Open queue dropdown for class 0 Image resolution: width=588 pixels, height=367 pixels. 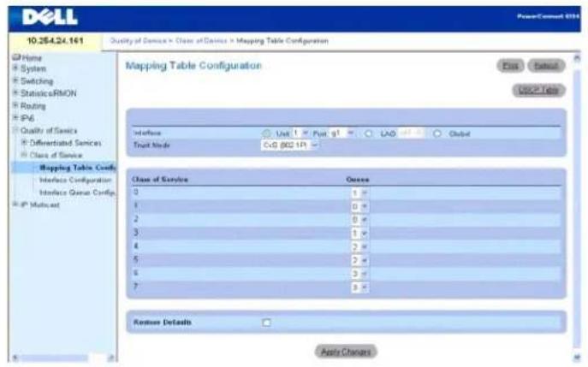pos(359,193)
